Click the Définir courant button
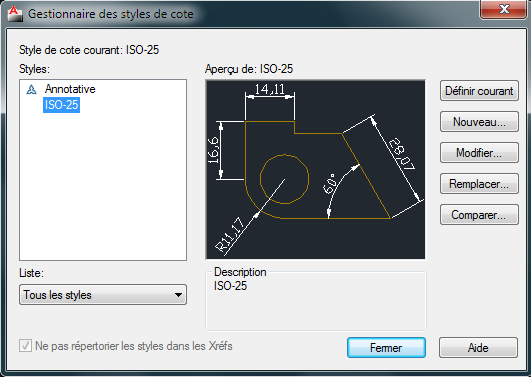531x377 pixels. 479,91
